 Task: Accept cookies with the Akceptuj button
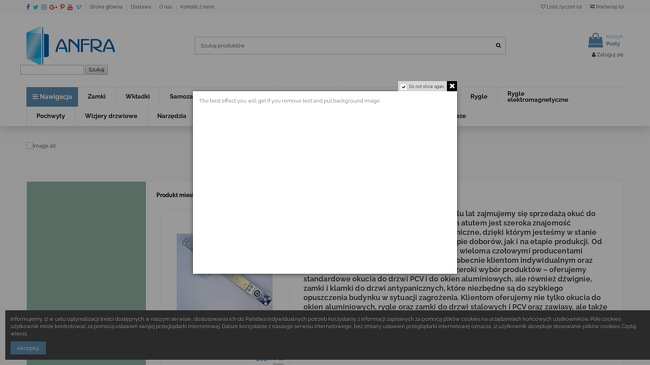28,348
